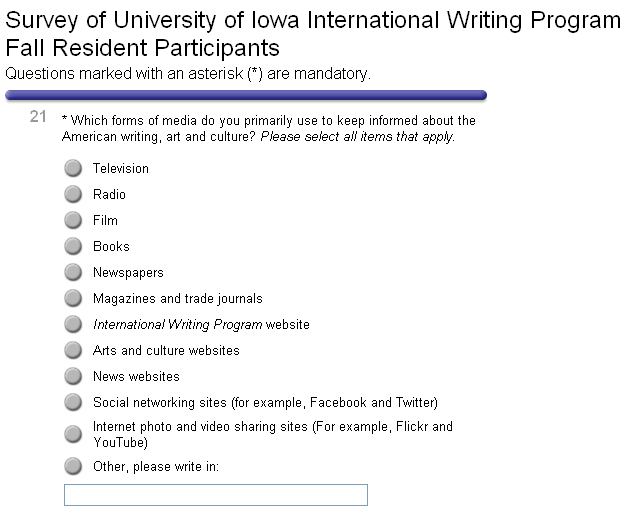Select the Television radio button

(73, 168)
